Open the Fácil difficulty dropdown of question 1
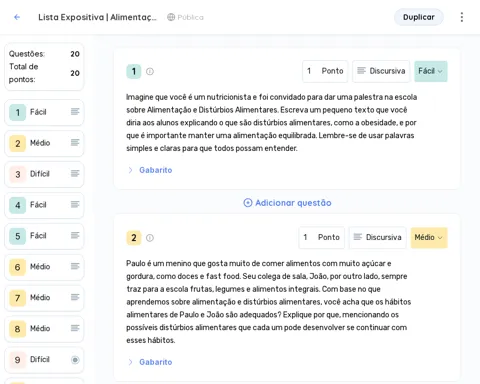Viewport: 480px width, 384px height. tap(431, 71)
